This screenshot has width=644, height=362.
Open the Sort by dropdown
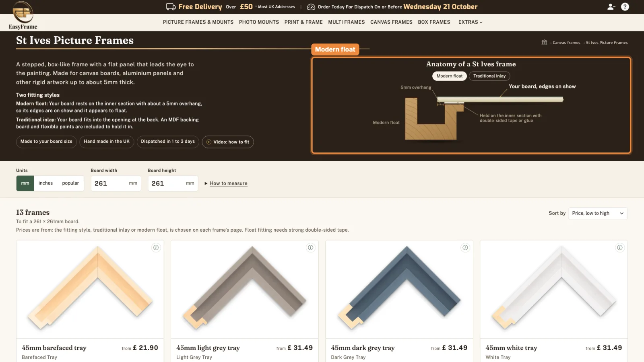point(598,213)
